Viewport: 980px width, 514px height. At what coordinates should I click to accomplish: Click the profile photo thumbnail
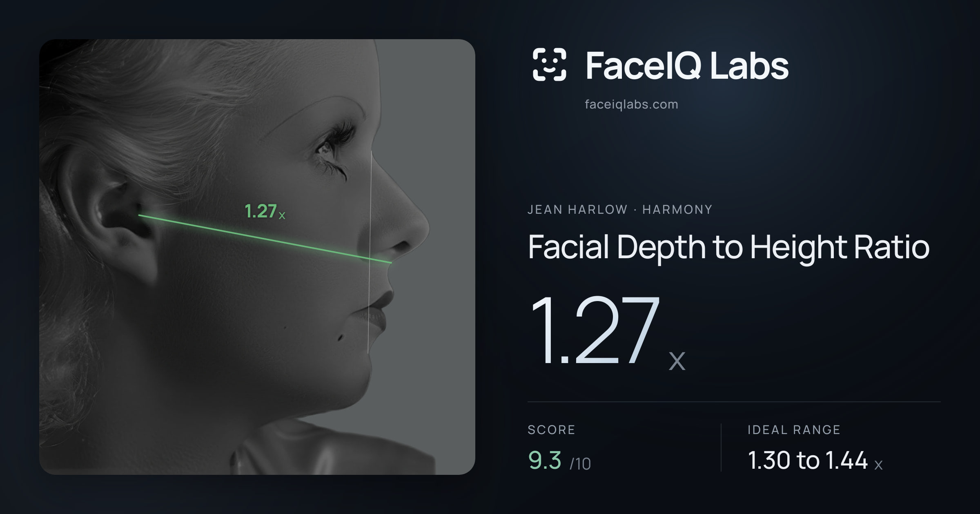click(x=257, y=257)
